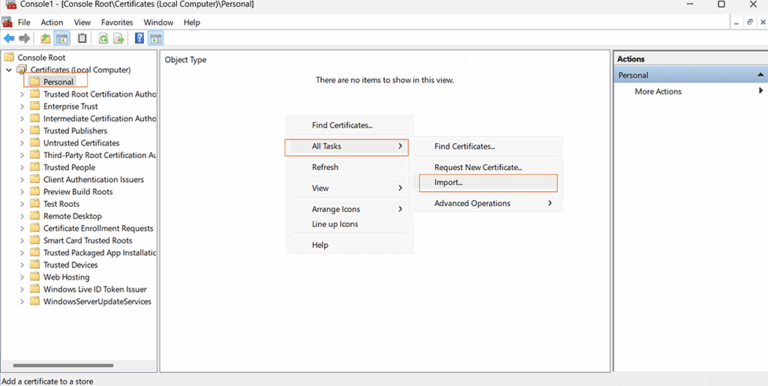768x386 pixels.
Task: Open All Tasks submenu entry
Action: 347,146
